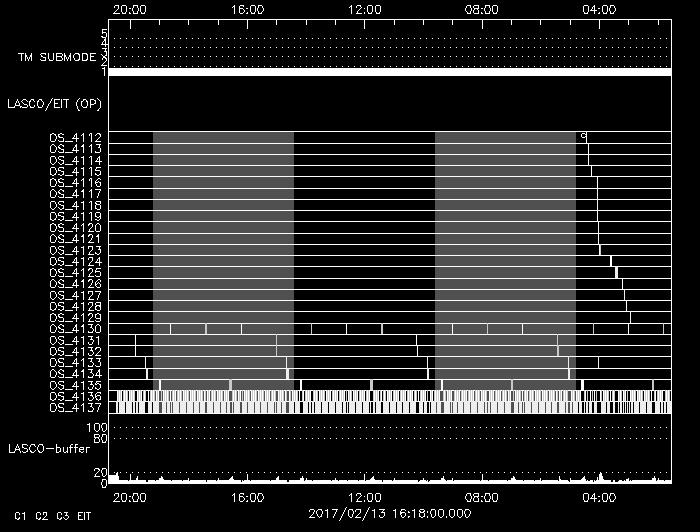The width and height of the screenshot is (700, 532).
Task: Select the OS_4135 row label
Action: click(x=75, y=386)
